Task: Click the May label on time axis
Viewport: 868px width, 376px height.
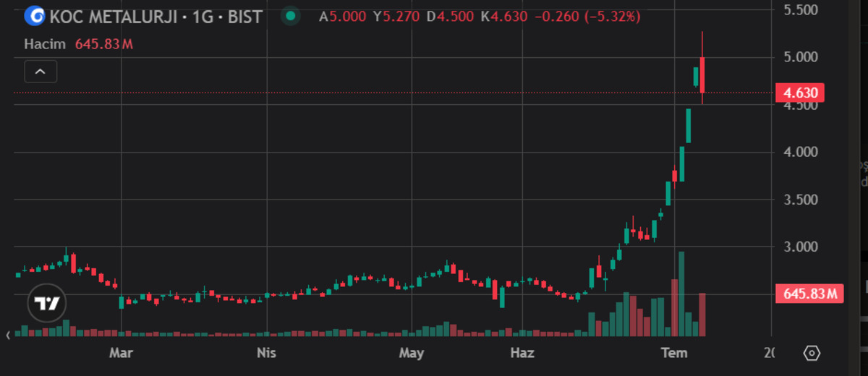Action: (411, 354)
